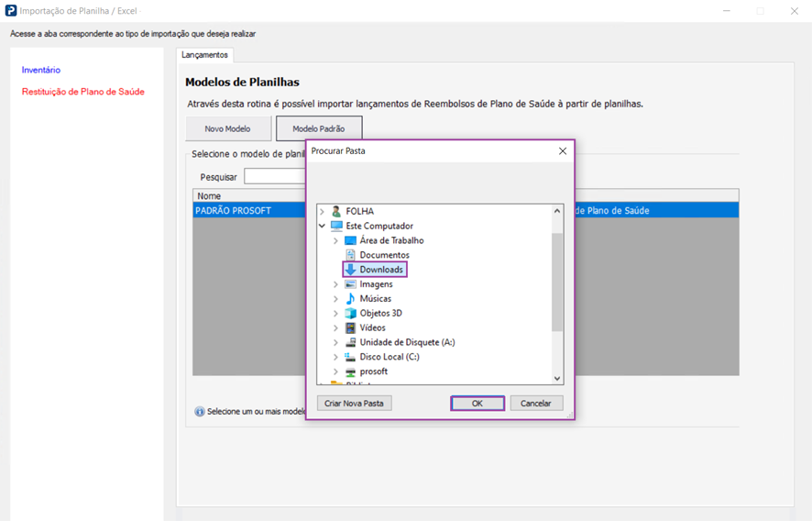Select the Este Computador label
Image resolution: width=812 pixels, height=521 pixels.
(379, 226)
